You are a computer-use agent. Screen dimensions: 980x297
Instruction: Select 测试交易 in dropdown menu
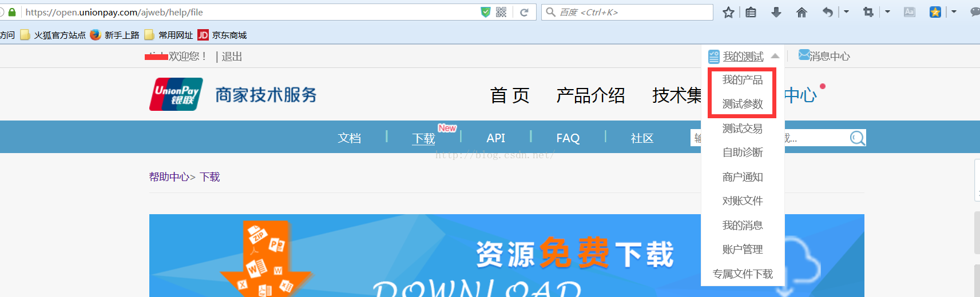(x=743, y=129)
